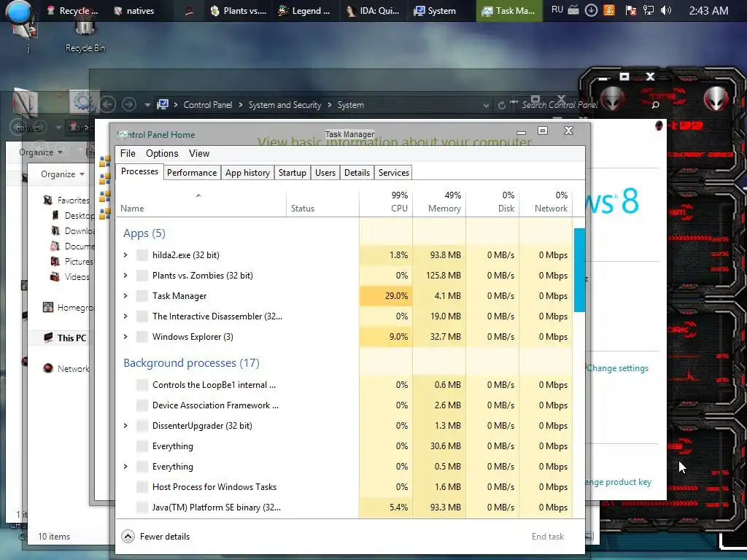This screenshot has height=560, width=747.
Task: Sort by Disk column header
Action: (492, 203)
